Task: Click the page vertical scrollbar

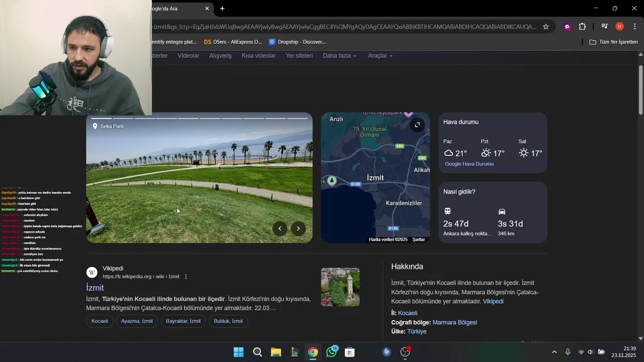Action: (x=640, y=90)
